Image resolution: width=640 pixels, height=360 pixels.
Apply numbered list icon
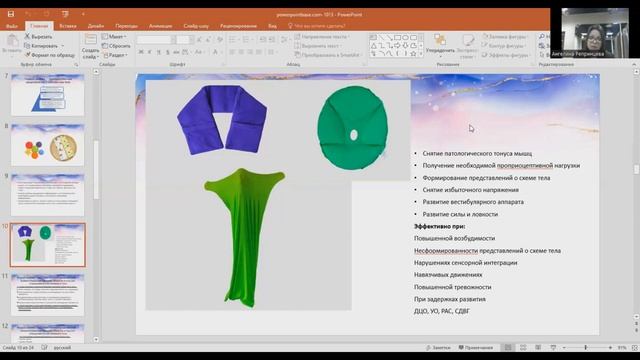[x=247, y=40]
